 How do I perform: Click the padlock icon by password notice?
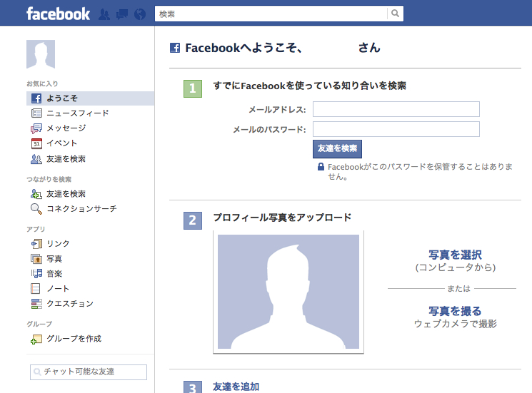coord(321,167)
